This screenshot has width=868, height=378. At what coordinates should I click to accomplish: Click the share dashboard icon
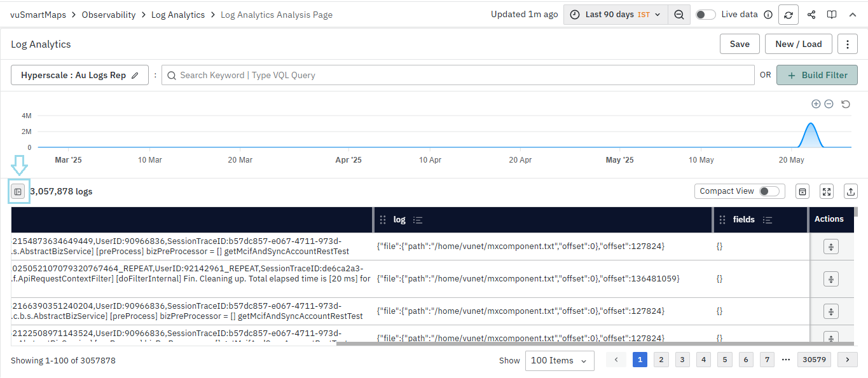point(811,15)
